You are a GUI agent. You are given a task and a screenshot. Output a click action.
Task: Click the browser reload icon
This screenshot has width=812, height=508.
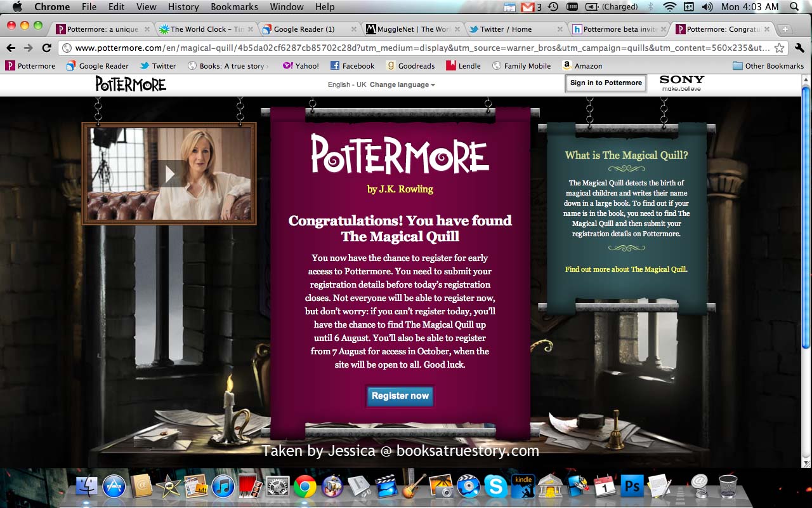[x=46, y=48]
